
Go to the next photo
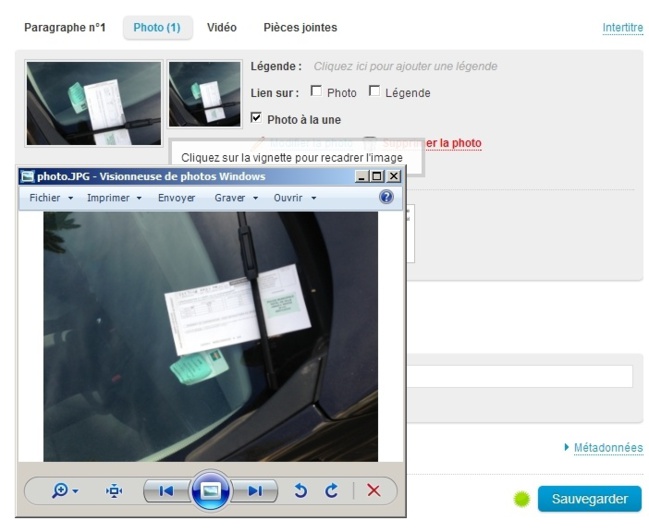(x=255, y=490)
